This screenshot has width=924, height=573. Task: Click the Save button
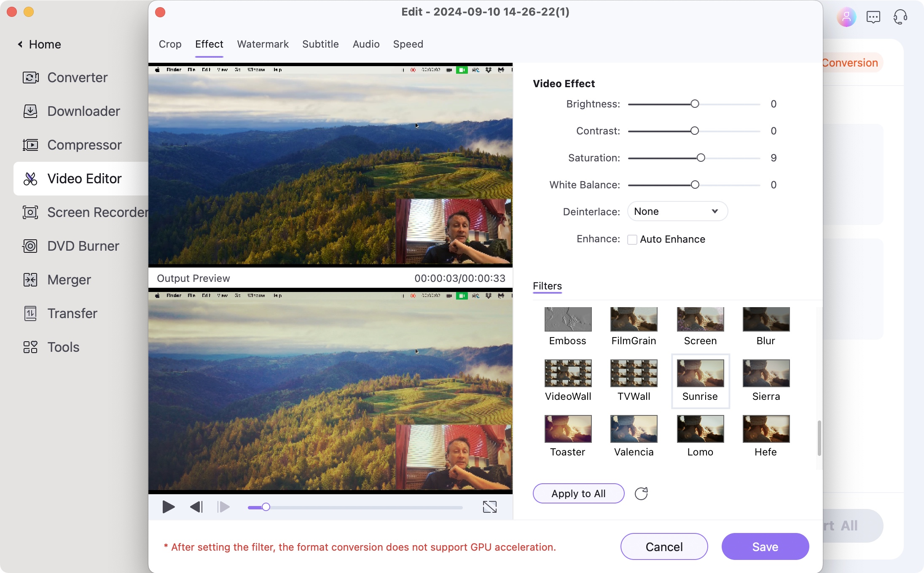(765, 546)
